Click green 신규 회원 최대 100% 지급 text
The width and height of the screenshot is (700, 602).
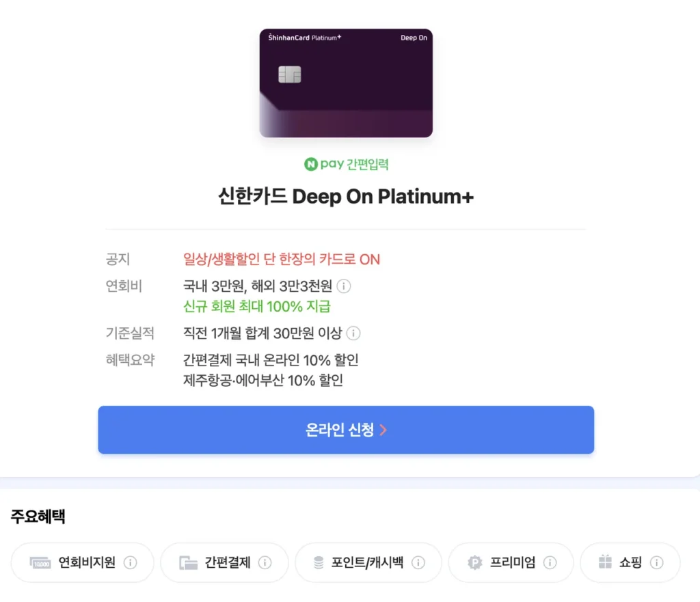coord(257,307)
